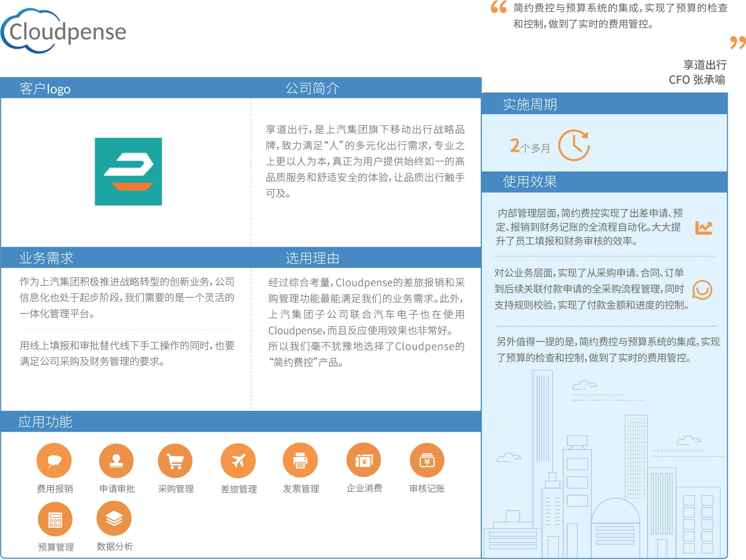Click the 使用效果 header
Viewport: 746px width, 560px height.
(529, 181)
